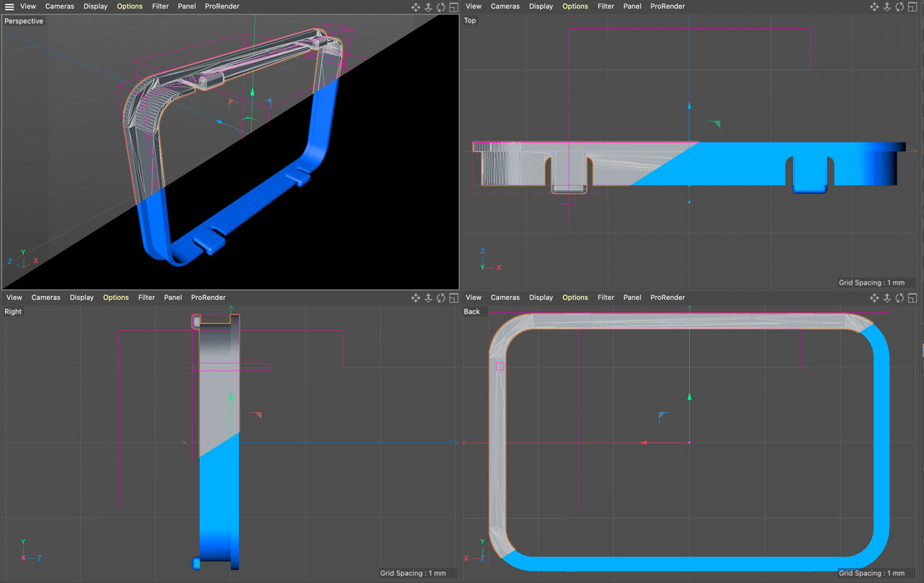This screenshot has width=924, height=583.
Task: Click the rotate icon in Back viewport header
Action: [x=899, y=298]
